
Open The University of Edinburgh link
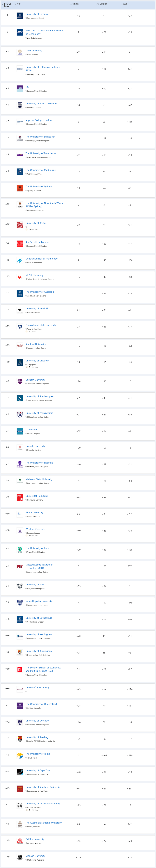40,137
